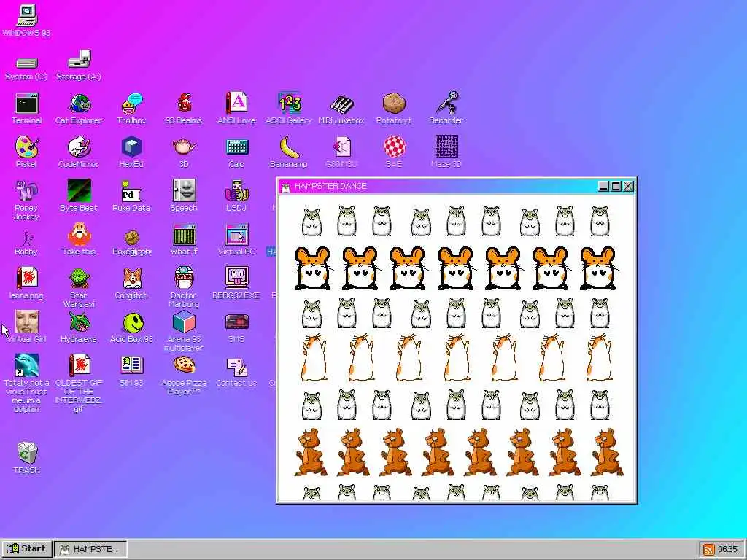Launch ANSI Love app

(236, 104)
